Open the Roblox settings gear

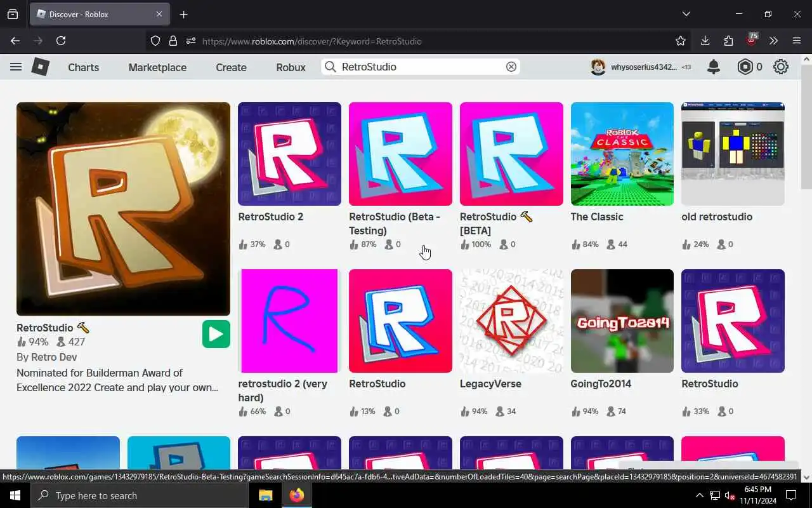[x=781, y=67]
